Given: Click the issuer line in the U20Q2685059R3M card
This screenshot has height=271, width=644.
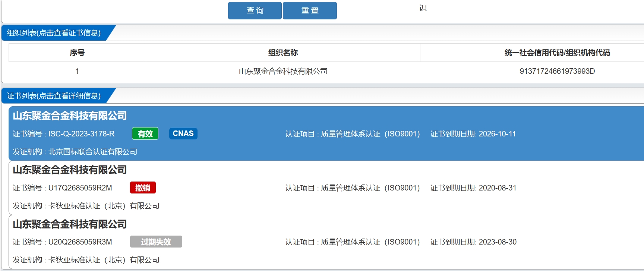Looking at the screenshot, I should click(86, 260).
